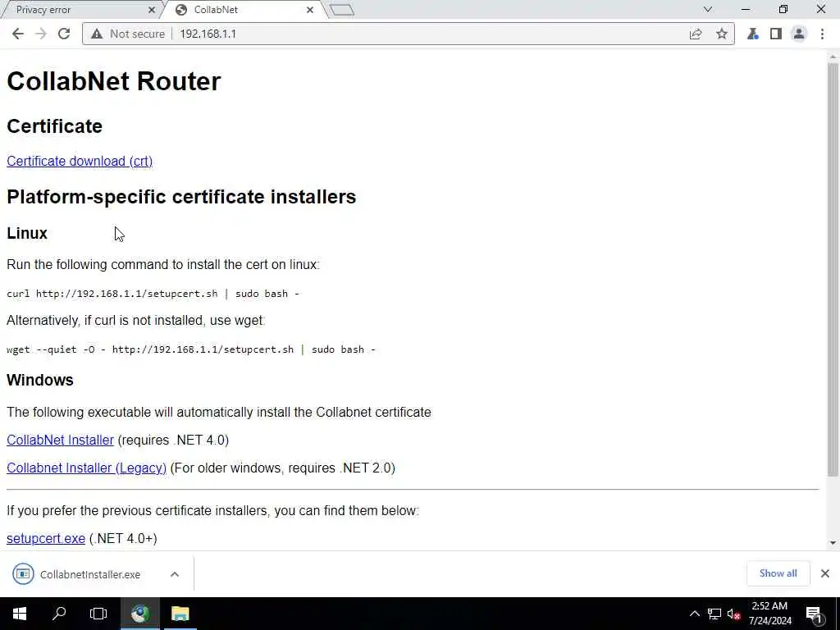Open a new tab
This screenshot has height=630, width=840.
342,10
